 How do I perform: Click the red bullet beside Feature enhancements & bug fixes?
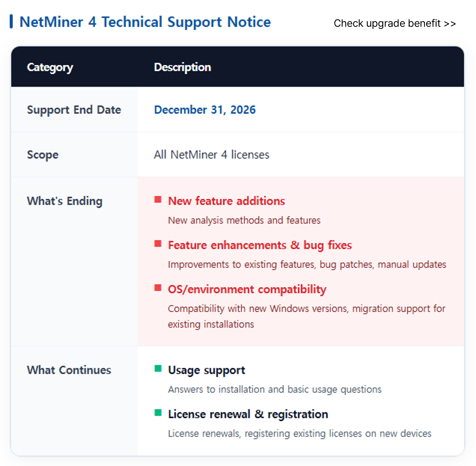[158, 244]
